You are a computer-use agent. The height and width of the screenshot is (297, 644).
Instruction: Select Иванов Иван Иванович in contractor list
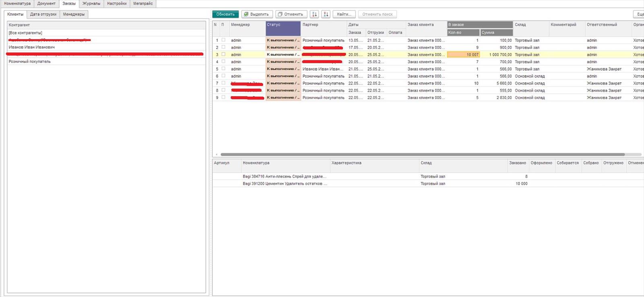point(32,47)
